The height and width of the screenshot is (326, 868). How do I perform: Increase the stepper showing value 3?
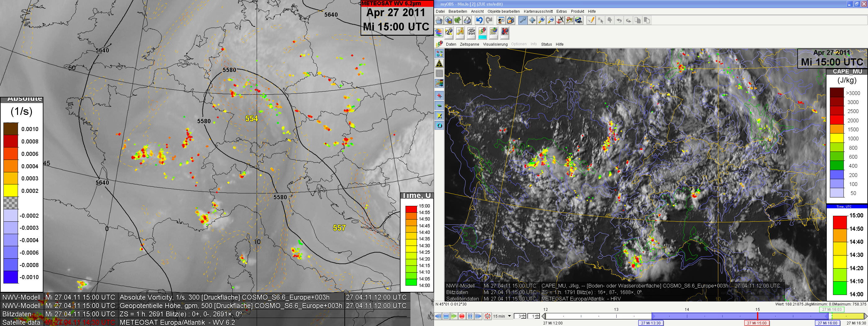(x=524, y=315)
